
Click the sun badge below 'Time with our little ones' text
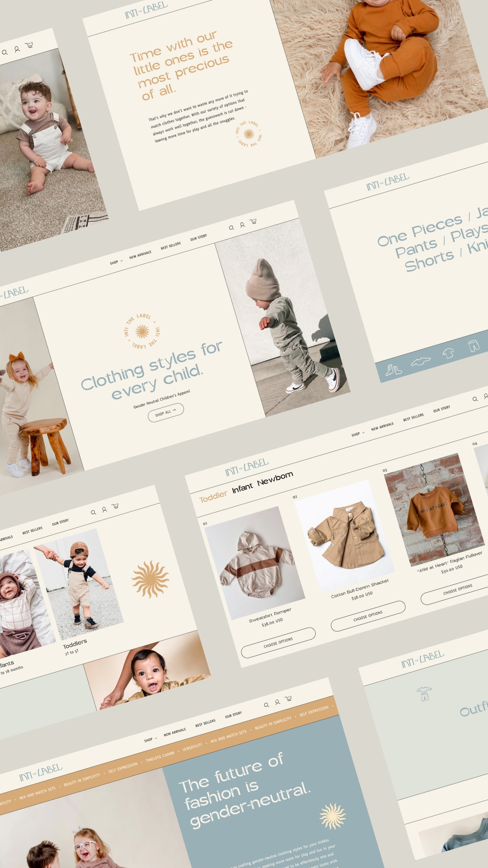click(x=249, y=134)
